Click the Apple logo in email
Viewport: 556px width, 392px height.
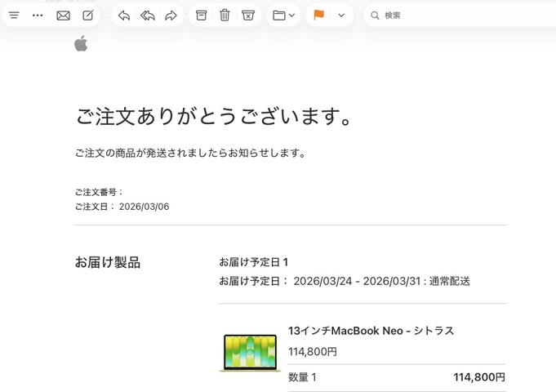81,44
